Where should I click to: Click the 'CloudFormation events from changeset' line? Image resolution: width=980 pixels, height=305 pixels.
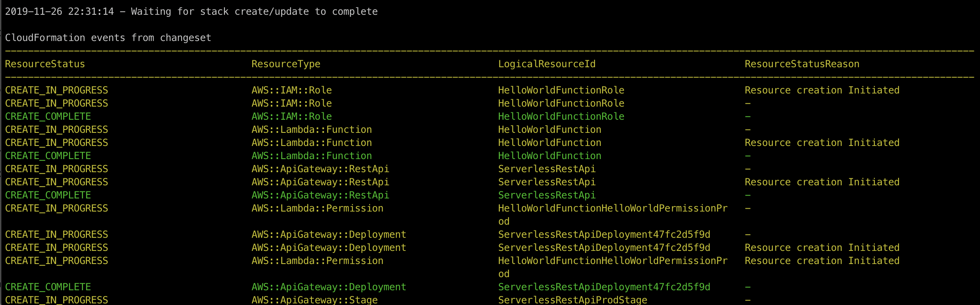pyautogui.click(x=108, y=38)
